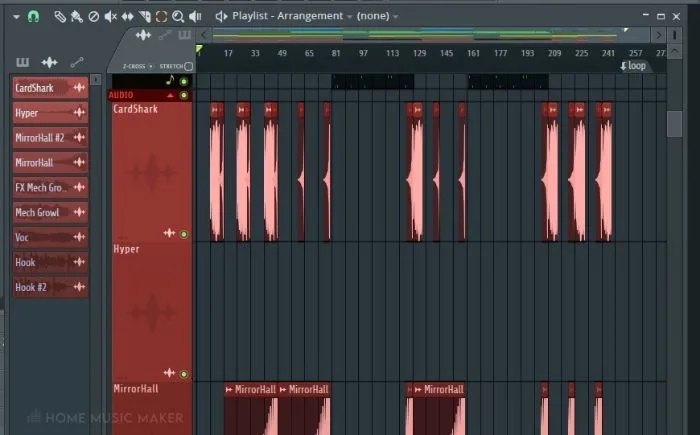
Task: Click waveform icon on Hyper track header
Action: [x=169, y=373]
